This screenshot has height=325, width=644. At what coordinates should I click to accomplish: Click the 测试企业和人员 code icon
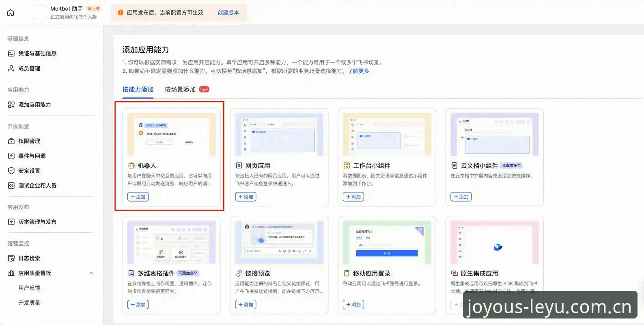coord(11,186)
